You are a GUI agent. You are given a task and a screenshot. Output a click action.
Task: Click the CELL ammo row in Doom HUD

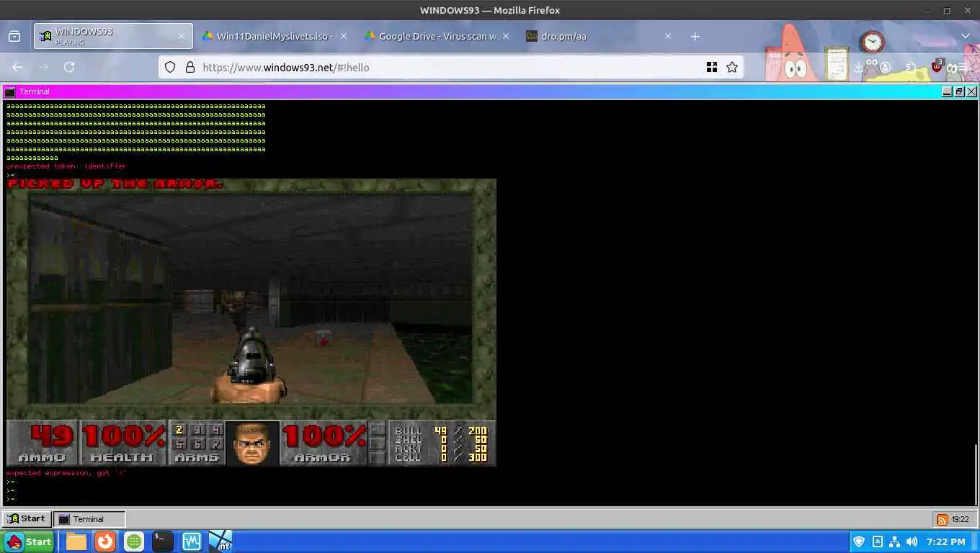point(441,457)
